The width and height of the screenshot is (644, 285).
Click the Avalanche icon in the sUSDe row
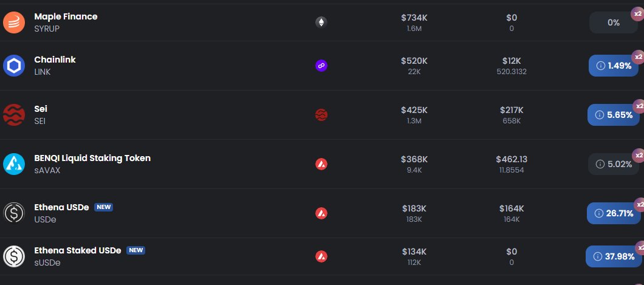tap(321, 256)
